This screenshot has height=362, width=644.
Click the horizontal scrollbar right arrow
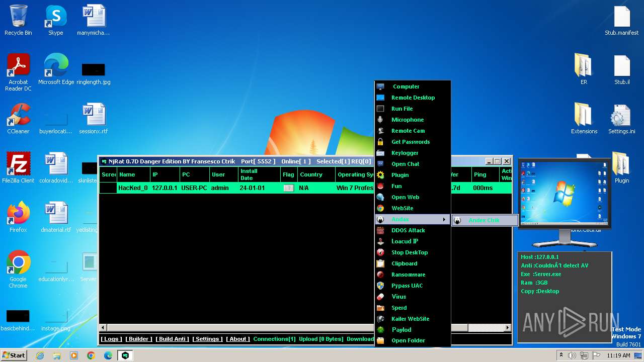pyautogui.click(x=508, y=327)
